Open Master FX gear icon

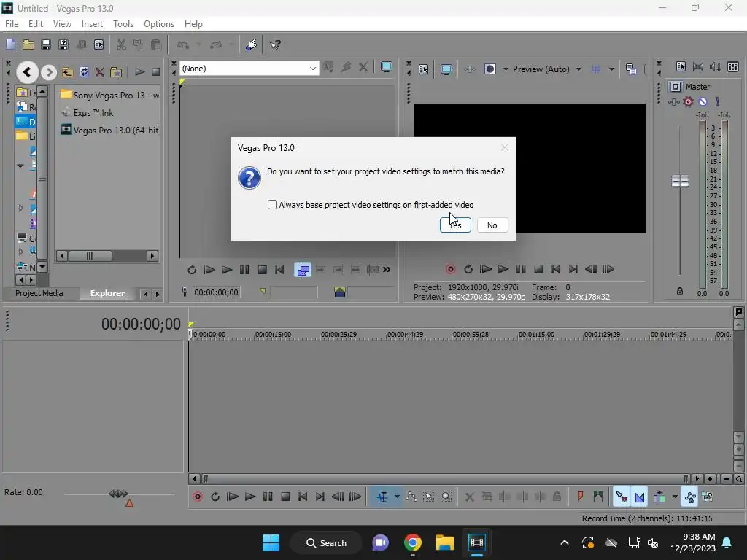point(688,101)
